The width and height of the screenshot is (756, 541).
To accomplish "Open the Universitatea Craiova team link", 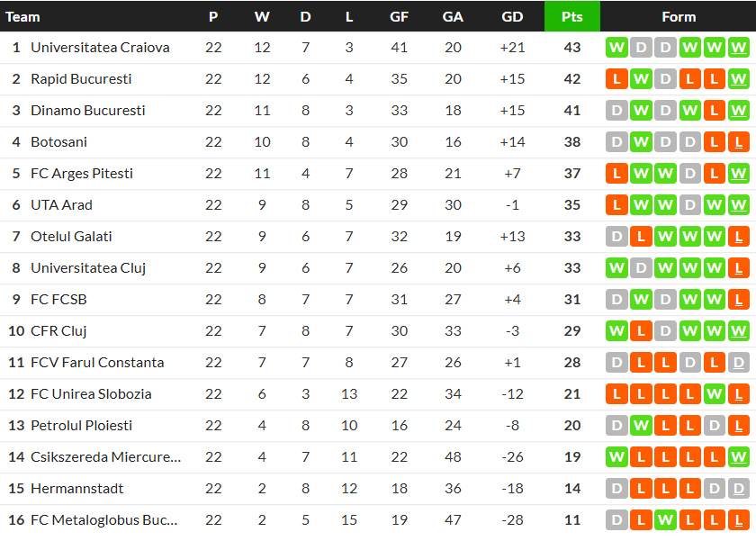I will (100, 48).
